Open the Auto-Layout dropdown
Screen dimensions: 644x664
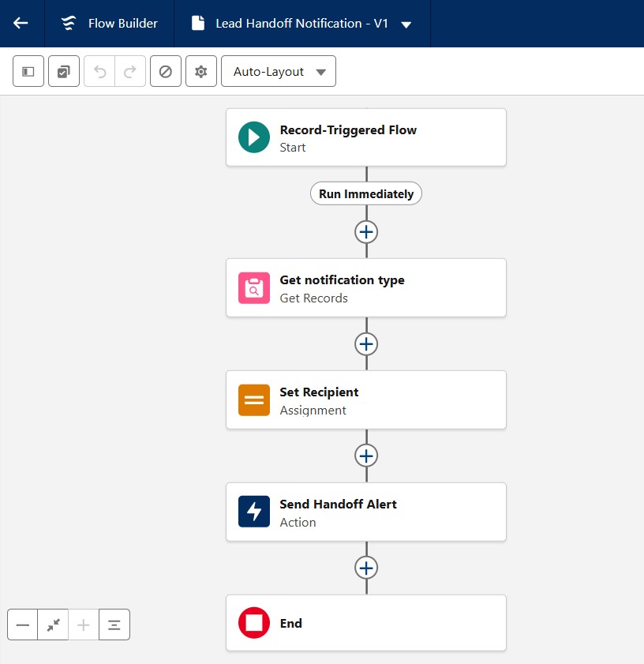tap(279, 71)
